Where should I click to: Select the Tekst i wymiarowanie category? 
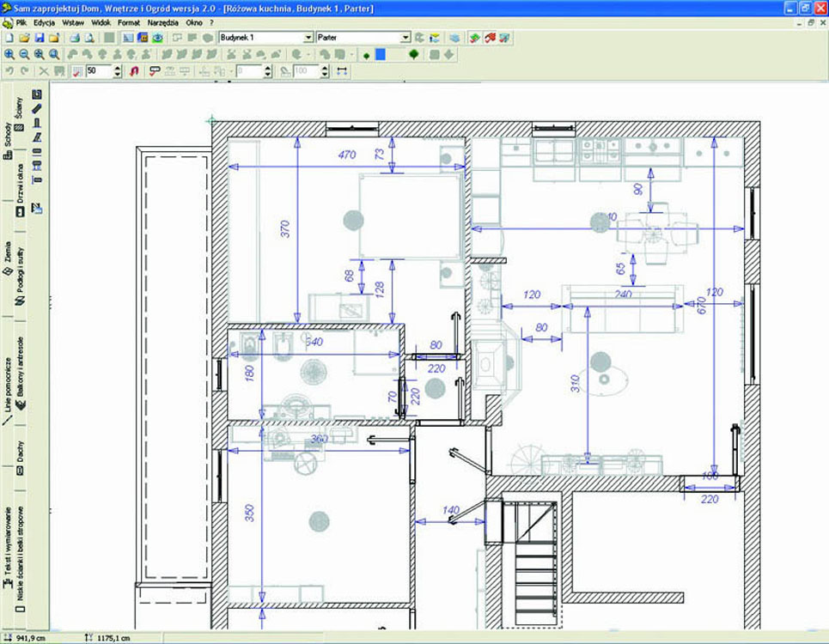tap(7, 543)
